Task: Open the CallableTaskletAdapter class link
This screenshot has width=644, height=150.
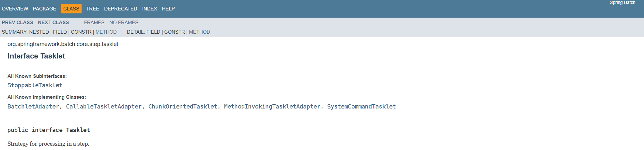Action: click(104, 107)
